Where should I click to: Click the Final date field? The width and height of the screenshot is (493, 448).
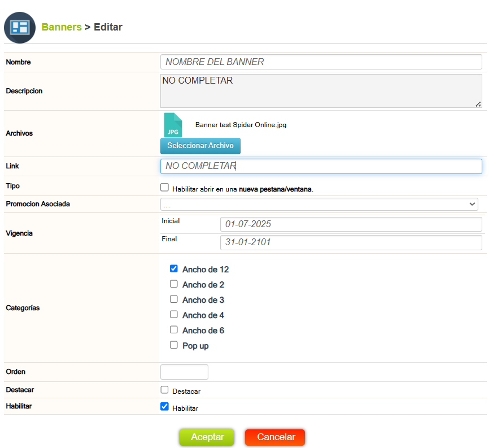coord(351,242)
